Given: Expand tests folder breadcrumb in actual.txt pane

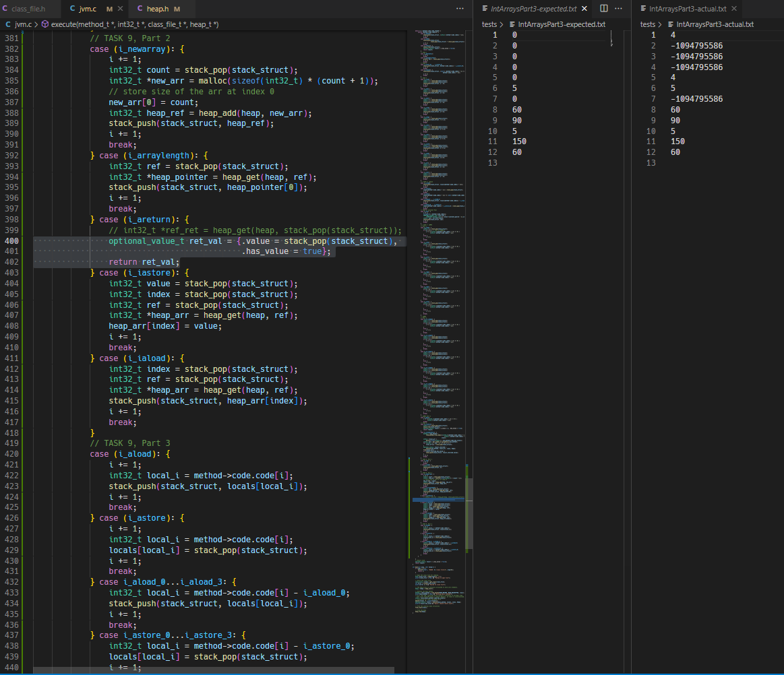Looking at the screenshot, I should (x=647, y=24).
